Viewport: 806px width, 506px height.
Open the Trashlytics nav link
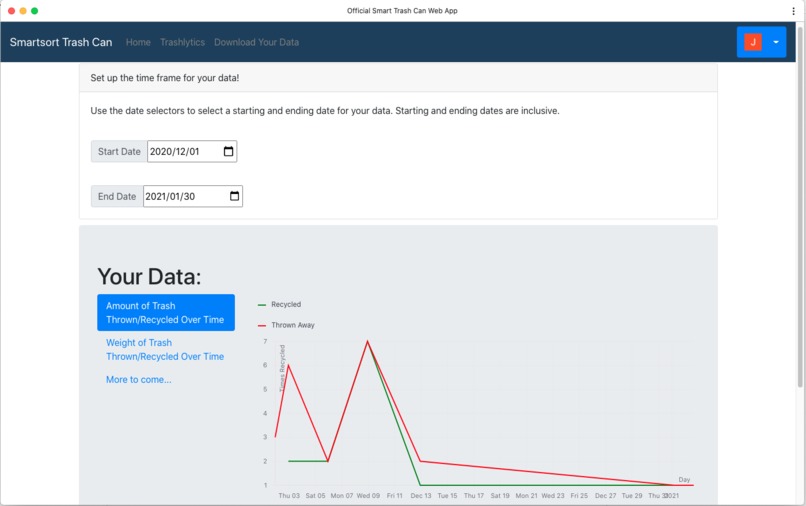182,42
